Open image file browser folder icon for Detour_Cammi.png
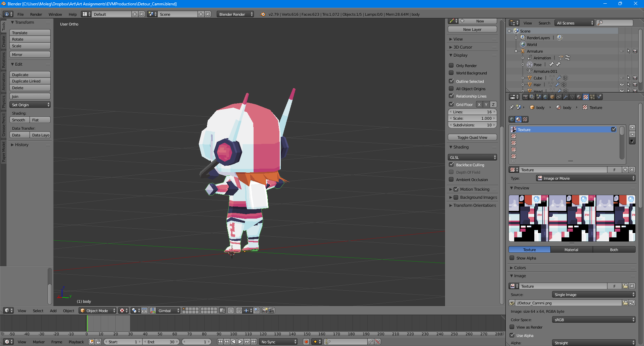644x346 pixels. [x=625, y=303]
